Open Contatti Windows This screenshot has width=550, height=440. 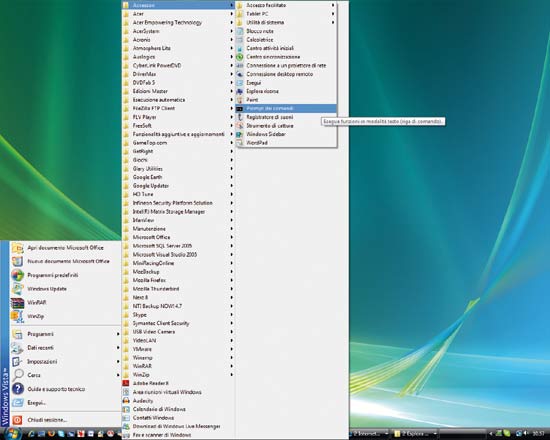pyautogui.click(x=178, y=418)
